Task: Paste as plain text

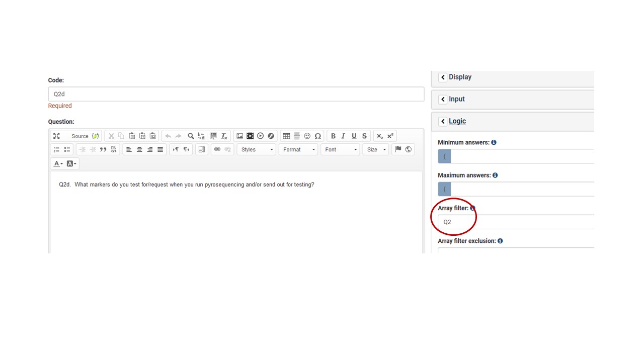Action: point(142,136)
